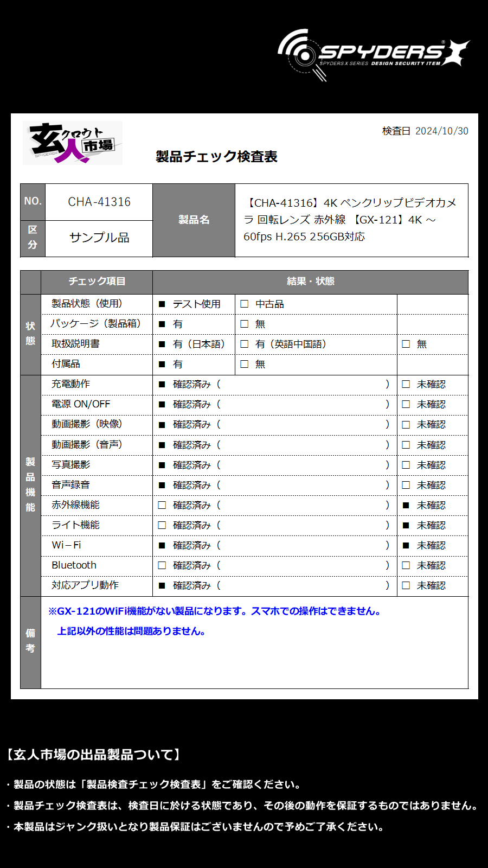Click the 玄人市場の出品製品ついて heading
Image resolution: width=488 pixels, height=868 pixels.
93,755
